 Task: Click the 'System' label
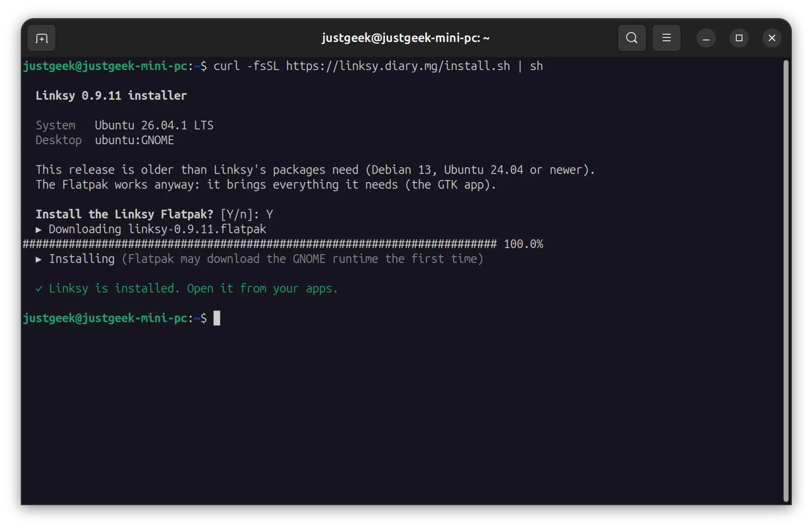pos(56,125)
